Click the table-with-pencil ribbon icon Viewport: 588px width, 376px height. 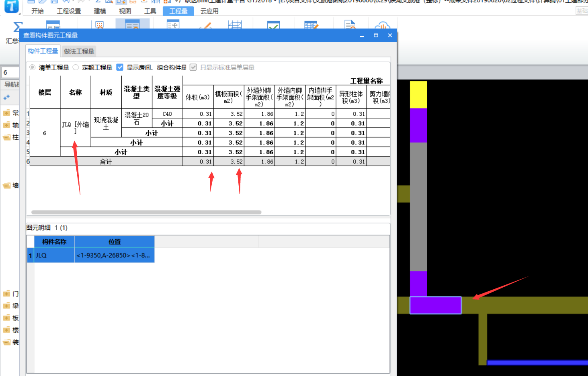pyautogui.click(x=311, y=25)
